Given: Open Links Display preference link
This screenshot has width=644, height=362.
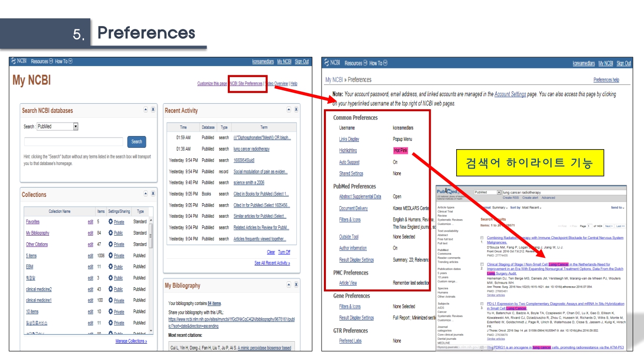Looking at the screenshot, I should (349, 139).
